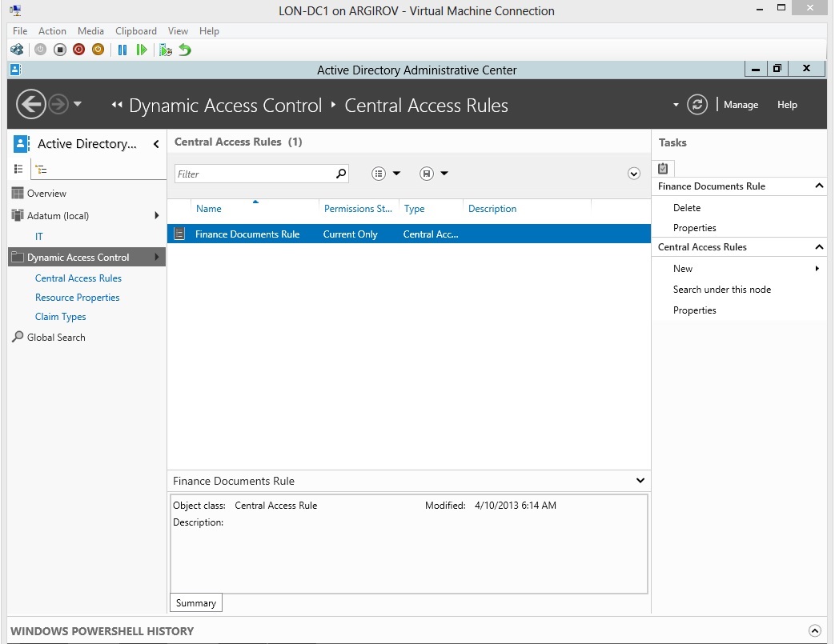The image size is (835, 644).
Task: Create a checkpoint of the virtual machine
Action: pos(165,50)
